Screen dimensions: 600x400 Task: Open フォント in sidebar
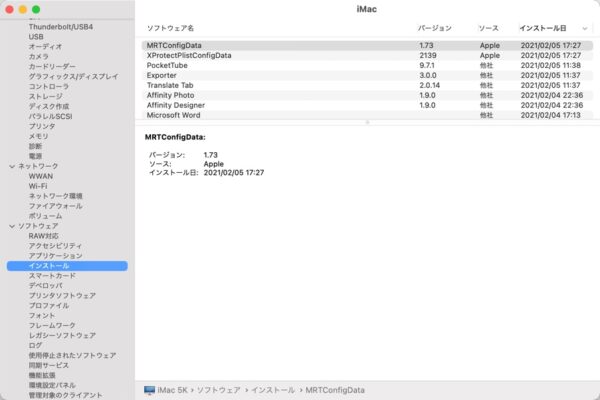coord(42,315)
